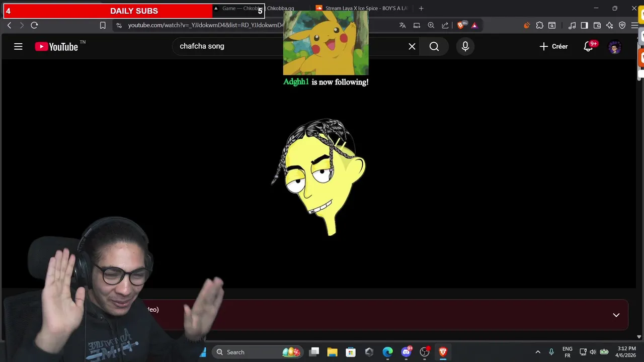Switch the ENG FR input language

click(568, 352)
